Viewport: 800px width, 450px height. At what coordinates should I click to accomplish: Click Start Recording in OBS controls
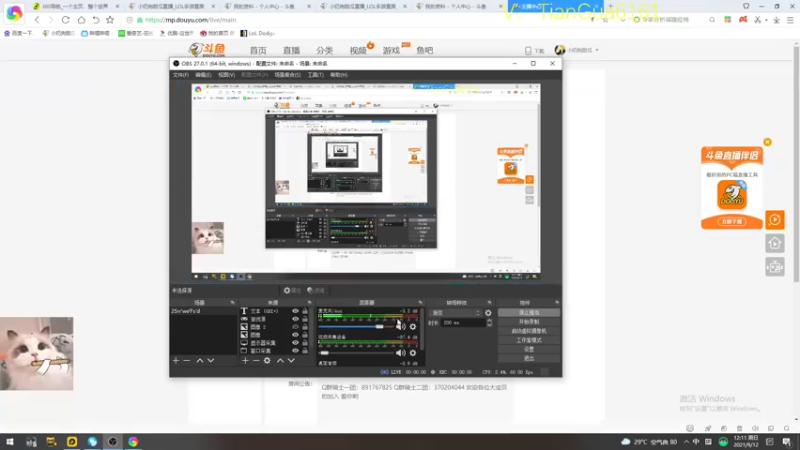click(x=529, y=322)
